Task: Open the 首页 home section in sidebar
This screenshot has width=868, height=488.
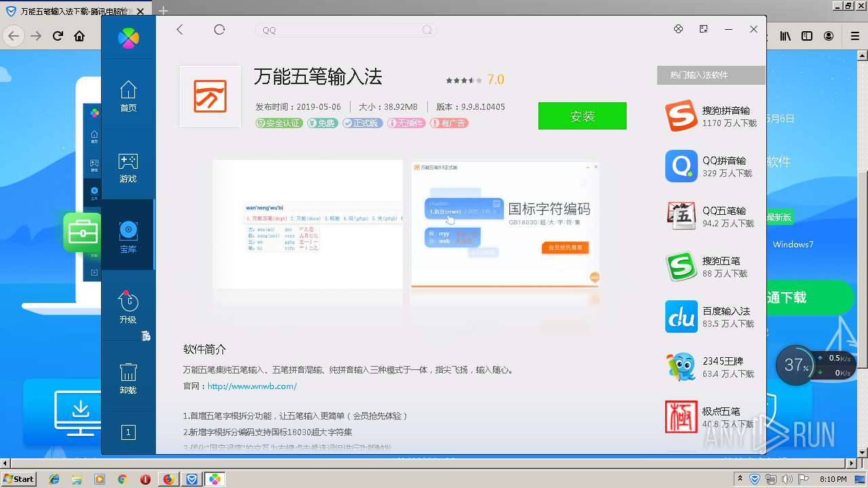Action: (128, 96)
